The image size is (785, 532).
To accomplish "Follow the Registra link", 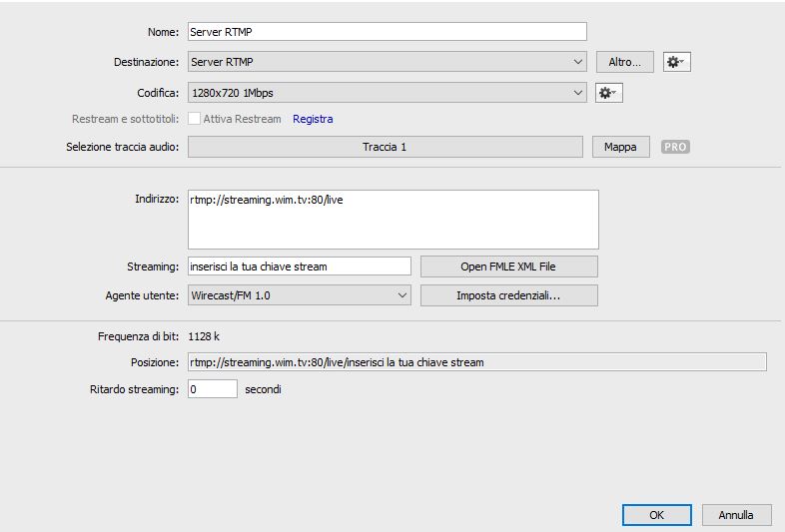I will pos(313,119).
